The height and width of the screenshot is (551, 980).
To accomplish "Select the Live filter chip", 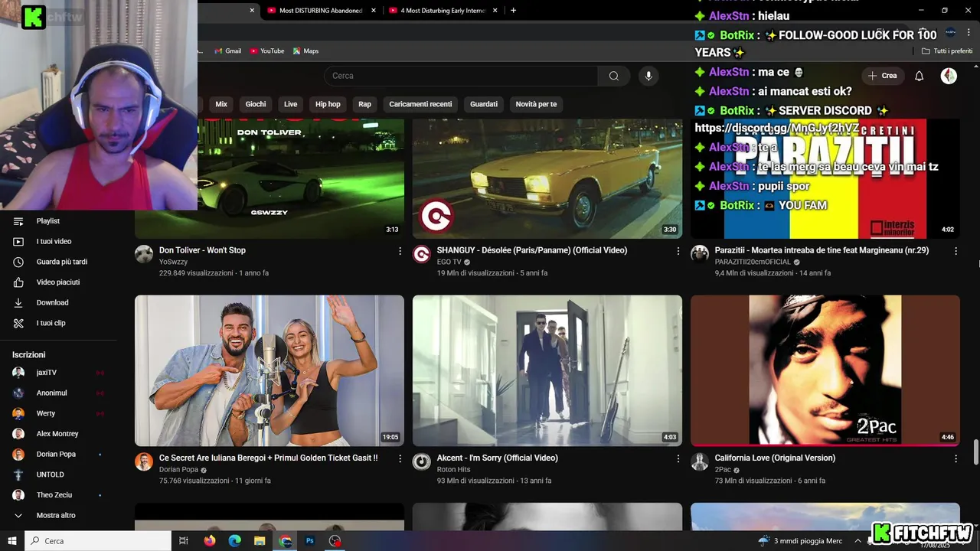I will point(291,104).
